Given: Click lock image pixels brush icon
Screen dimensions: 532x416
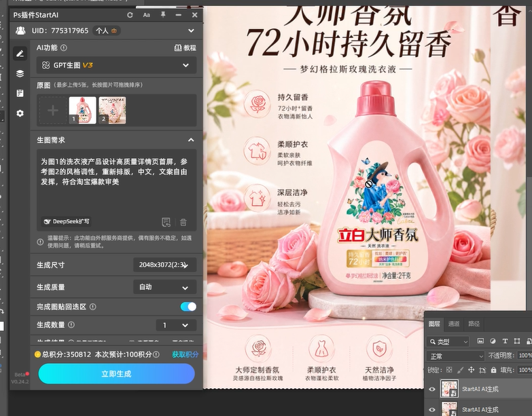Looking at the screenshot, I should click(460, 370).
